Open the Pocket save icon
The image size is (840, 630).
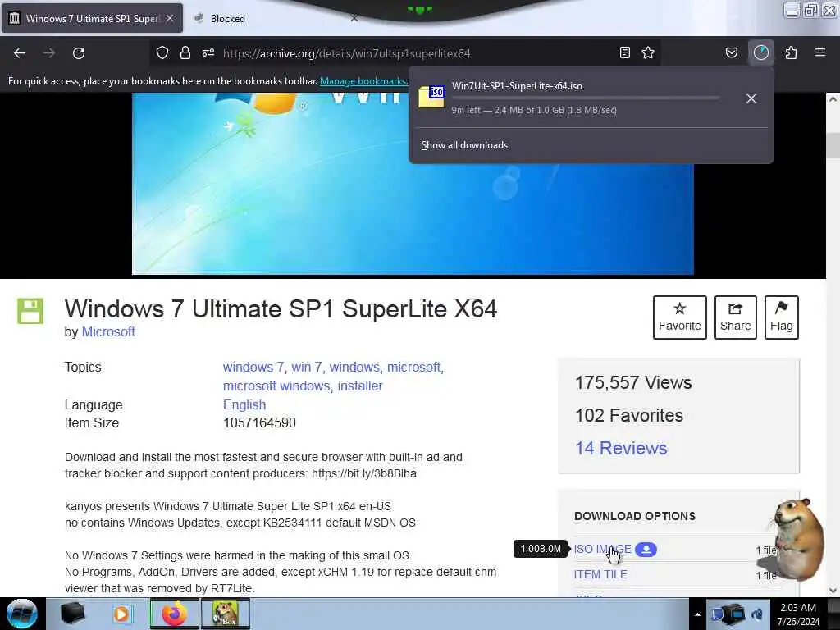(732, 53)
